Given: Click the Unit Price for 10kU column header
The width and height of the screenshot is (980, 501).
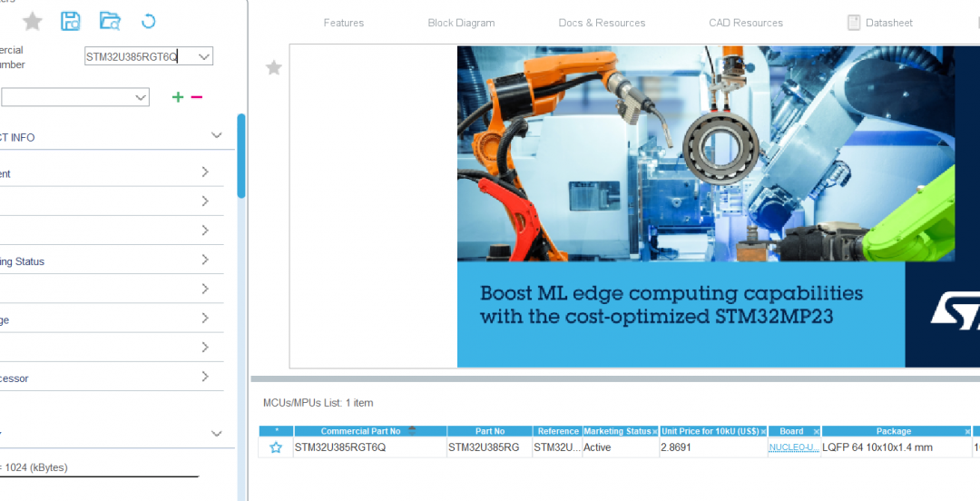Looking at the screenshot, I should (x=710, y=431).
